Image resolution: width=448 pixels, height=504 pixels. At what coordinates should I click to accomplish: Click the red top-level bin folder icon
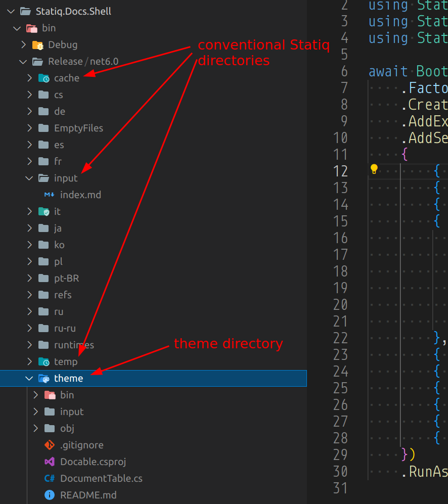click(x=31, y=28)
